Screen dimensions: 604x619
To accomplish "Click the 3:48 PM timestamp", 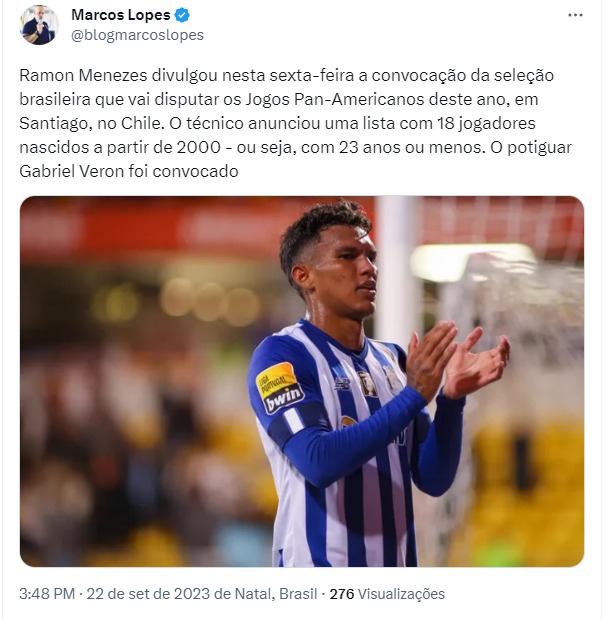I will pyautogui.click(x=47, y=593).
